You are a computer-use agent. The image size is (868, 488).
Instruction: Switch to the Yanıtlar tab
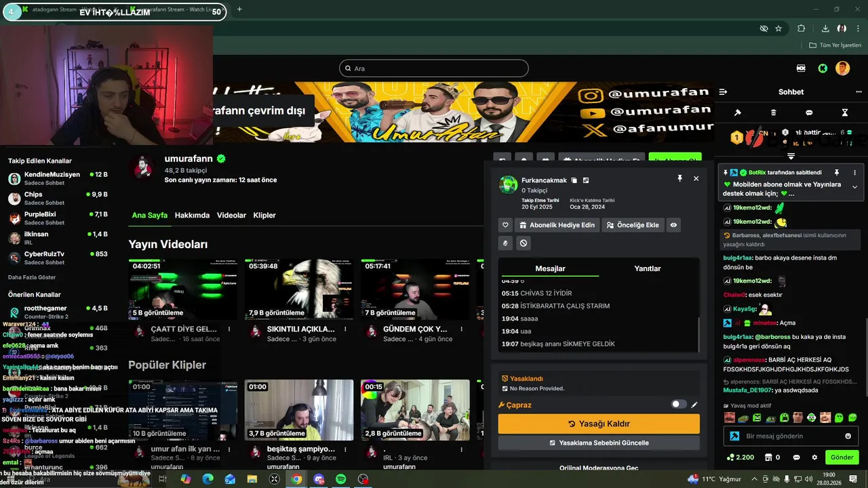coord(647,268)
